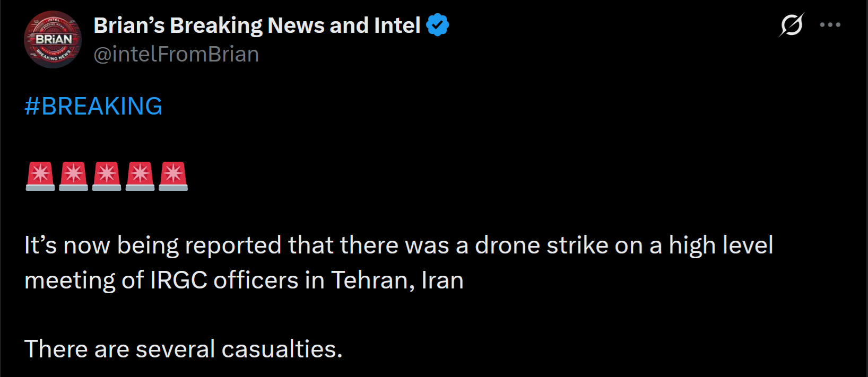Image resolution: width=868 pixels, height=377 pixels.
Task: Click the word "casualties" in the post
Action: [282, 349]
